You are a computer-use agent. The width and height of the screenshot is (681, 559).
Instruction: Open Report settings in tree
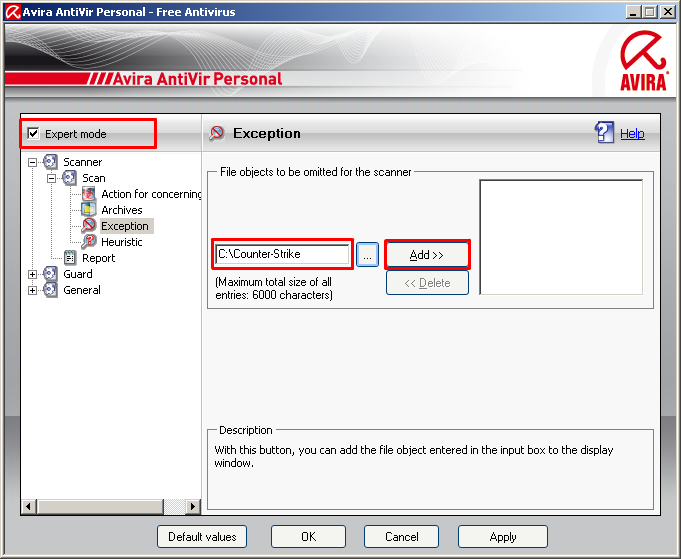point(99,258)
